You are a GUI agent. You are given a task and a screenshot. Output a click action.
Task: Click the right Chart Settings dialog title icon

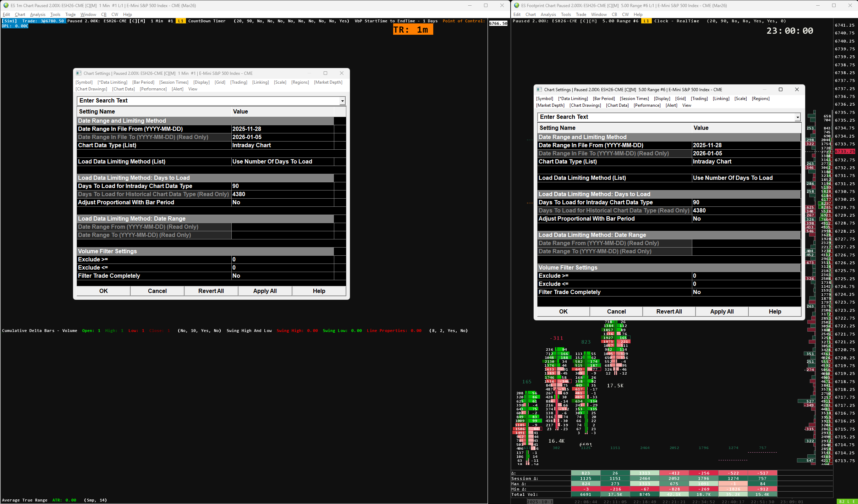click(539, 89)
